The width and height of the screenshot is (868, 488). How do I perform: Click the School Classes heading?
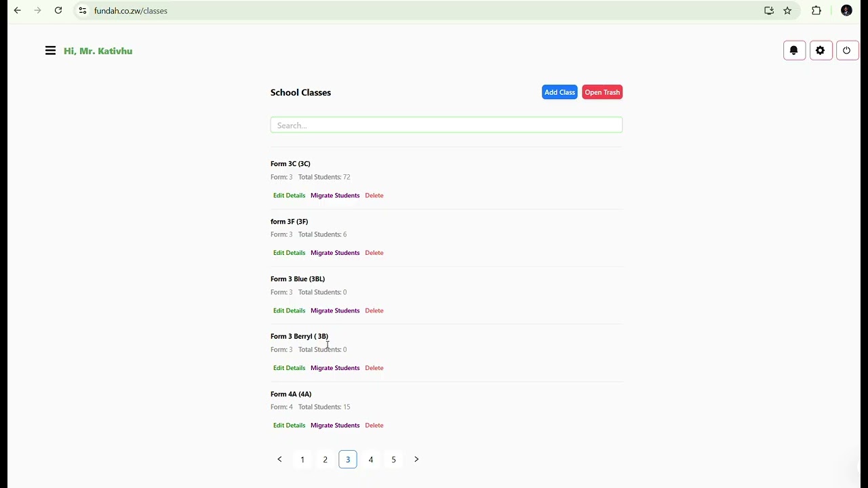point(300,93)
